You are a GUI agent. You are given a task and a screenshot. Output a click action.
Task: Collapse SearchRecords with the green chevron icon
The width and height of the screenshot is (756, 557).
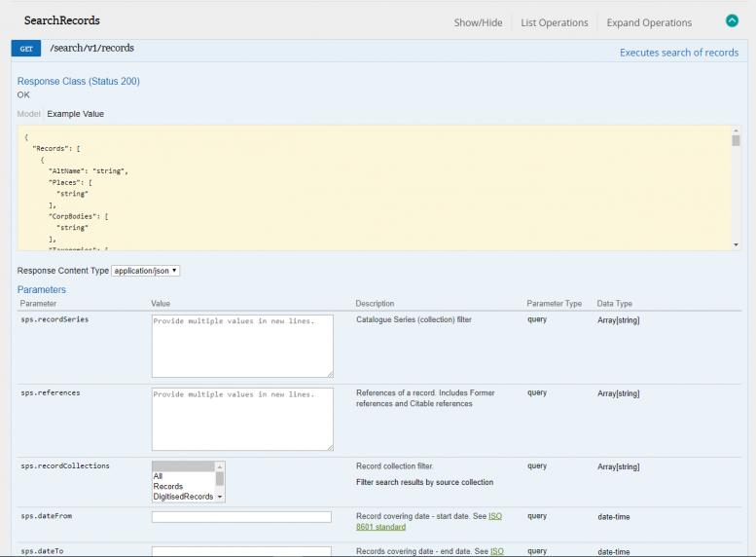pyautogui.click(x=732, y=20)
